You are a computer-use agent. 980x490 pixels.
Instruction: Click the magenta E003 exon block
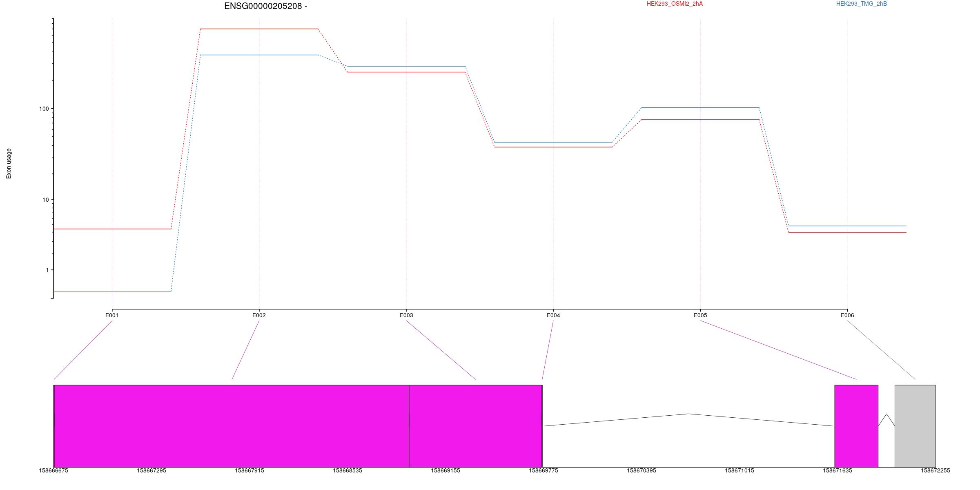pyautogui.click(x=475, y=426)
